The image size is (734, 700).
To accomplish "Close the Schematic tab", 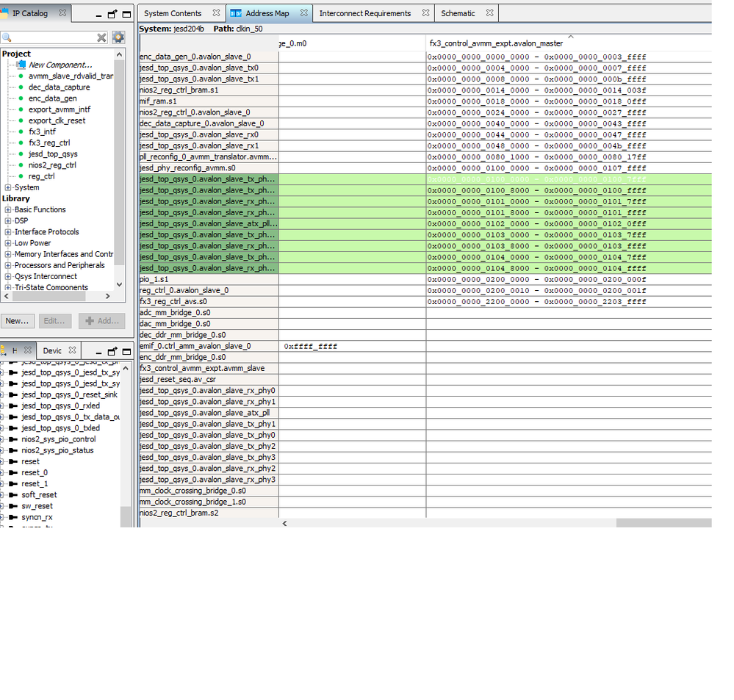I will 489,13.
